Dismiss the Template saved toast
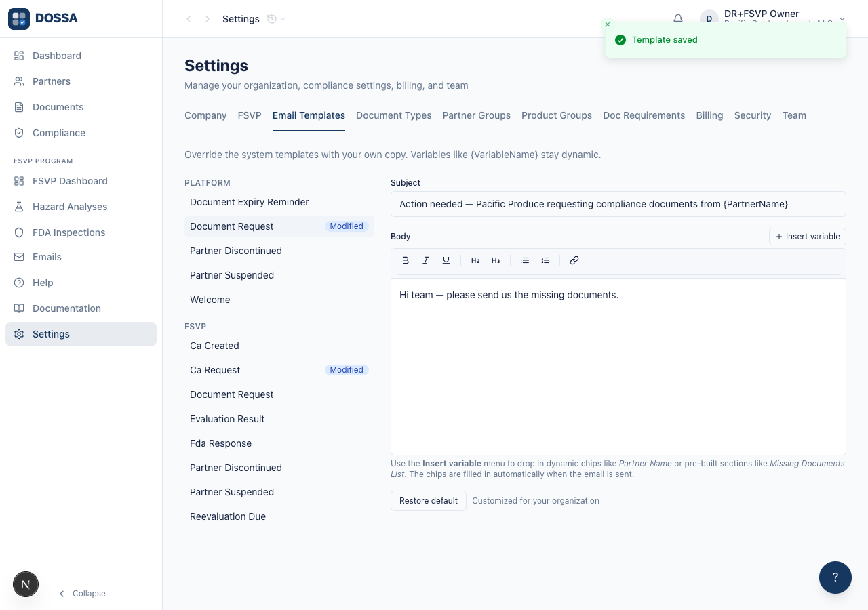The image size is (868, 610). pyautogui.click(x=608, y=24)
